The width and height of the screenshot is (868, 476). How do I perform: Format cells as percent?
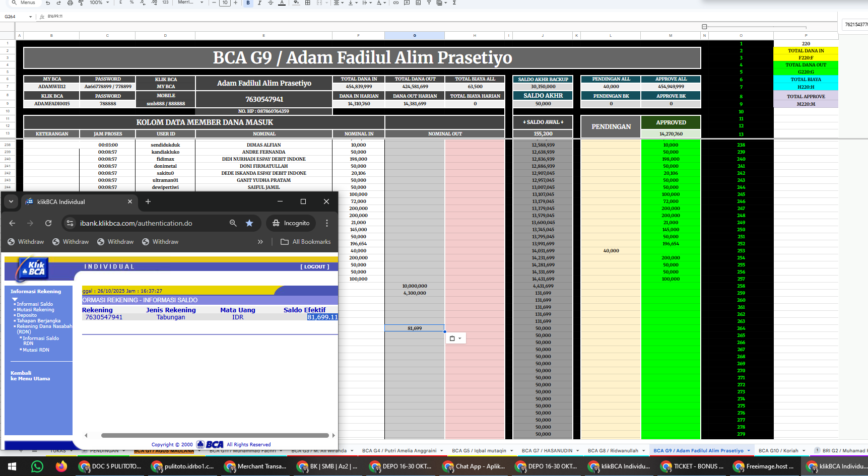131,3
